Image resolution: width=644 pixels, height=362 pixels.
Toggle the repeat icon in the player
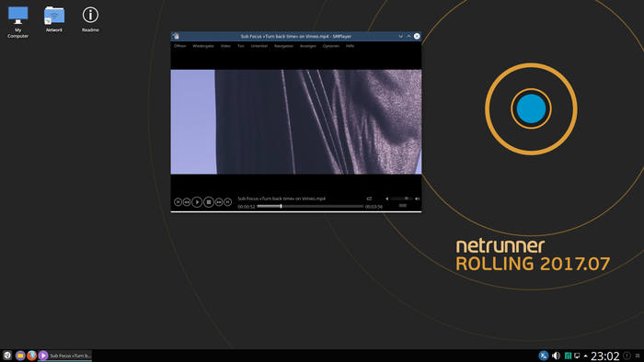coord(369,198)
